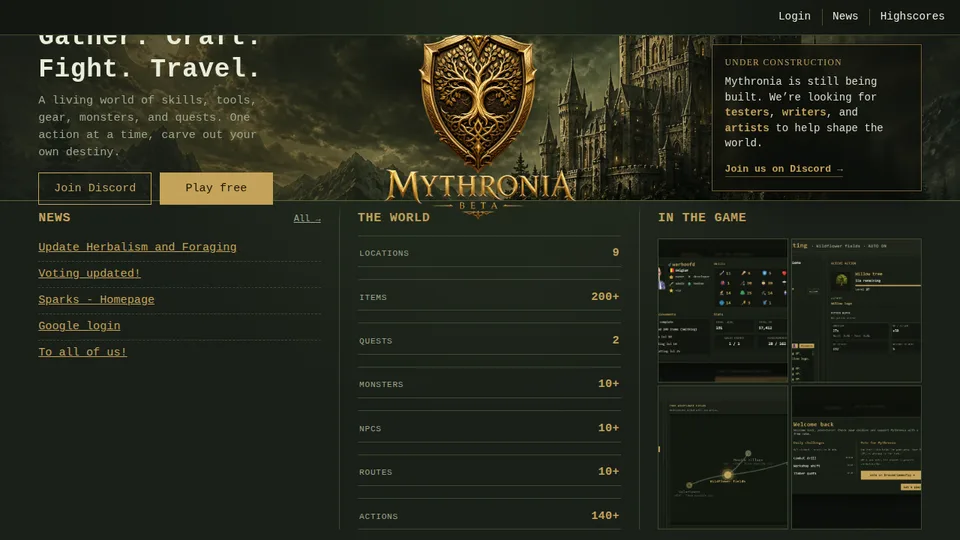Click the THE WORLD heading
The image size is (960, 540).
pyautogui.click(x=394, y=218)
